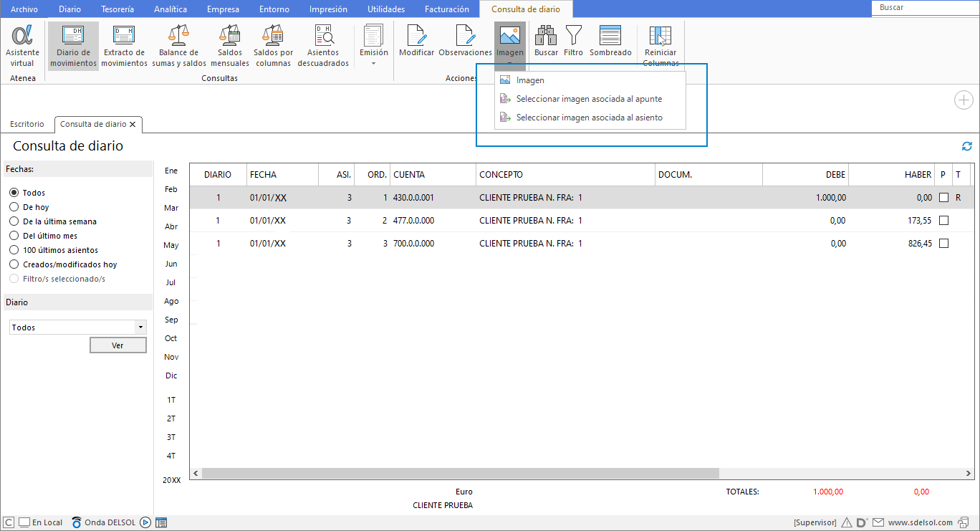
Task: Click the Ver button
Action: coord(117,345)
